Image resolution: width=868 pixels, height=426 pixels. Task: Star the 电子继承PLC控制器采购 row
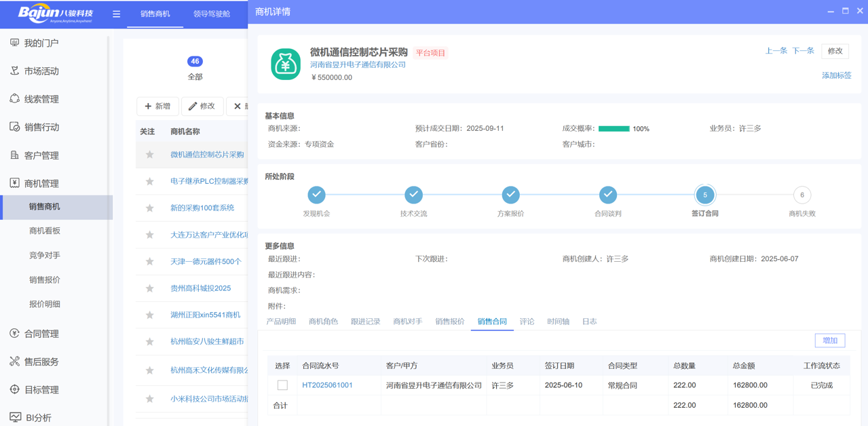point(150,181)
